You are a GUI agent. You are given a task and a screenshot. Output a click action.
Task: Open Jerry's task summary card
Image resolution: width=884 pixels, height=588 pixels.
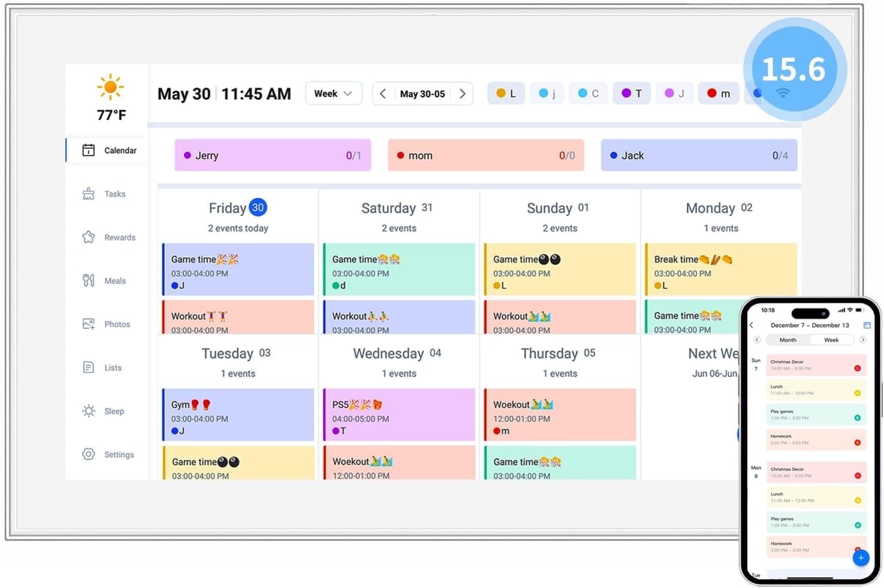point(273,155)
